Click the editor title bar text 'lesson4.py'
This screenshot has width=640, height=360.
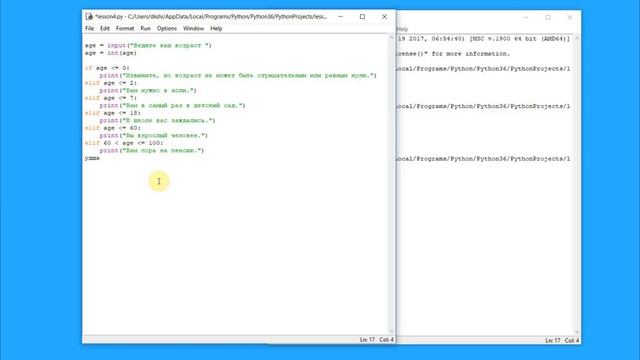(110, 17)
